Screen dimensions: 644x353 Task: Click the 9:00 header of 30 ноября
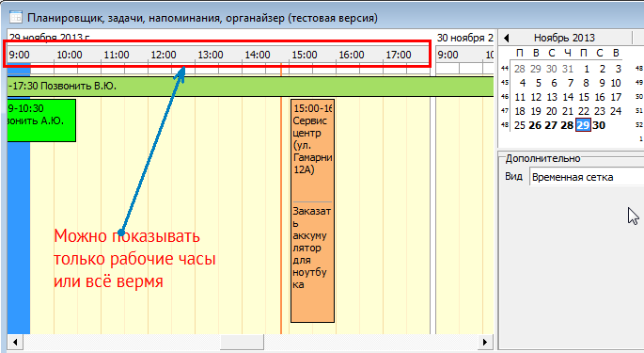point(448,55)
